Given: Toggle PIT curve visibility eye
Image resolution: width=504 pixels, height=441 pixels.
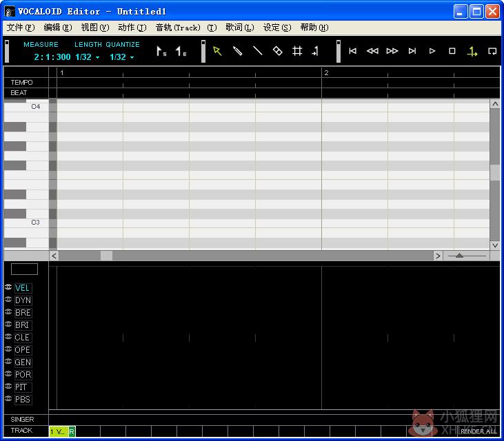Looking at the screenshot, I should coord(8,386).
